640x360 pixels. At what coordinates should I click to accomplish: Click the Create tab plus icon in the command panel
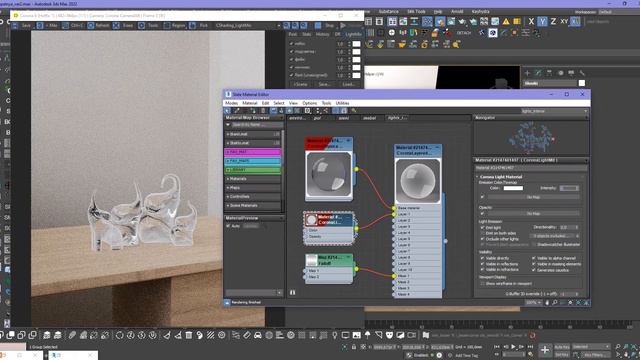[x=527, y=73]
